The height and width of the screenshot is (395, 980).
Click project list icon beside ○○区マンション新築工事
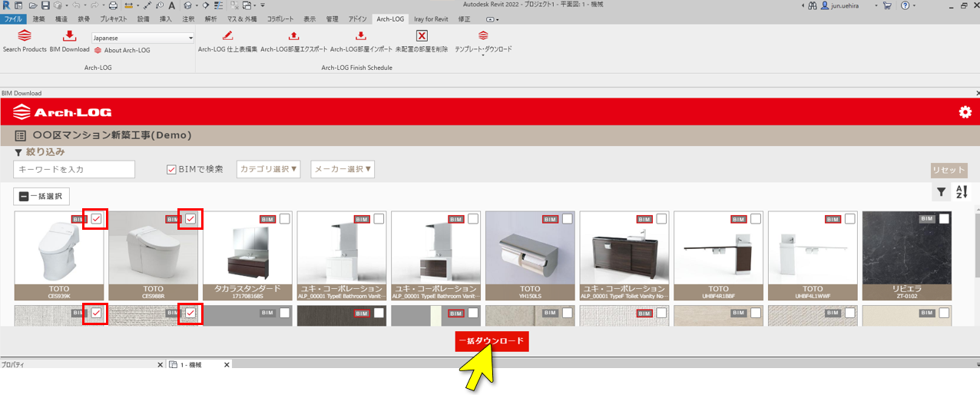20,135
